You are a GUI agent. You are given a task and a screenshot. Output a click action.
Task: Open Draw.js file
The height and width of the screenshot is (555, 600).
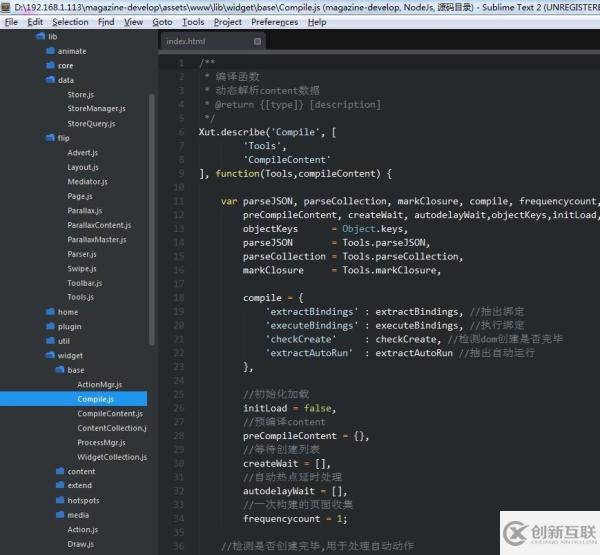[80, 544]
